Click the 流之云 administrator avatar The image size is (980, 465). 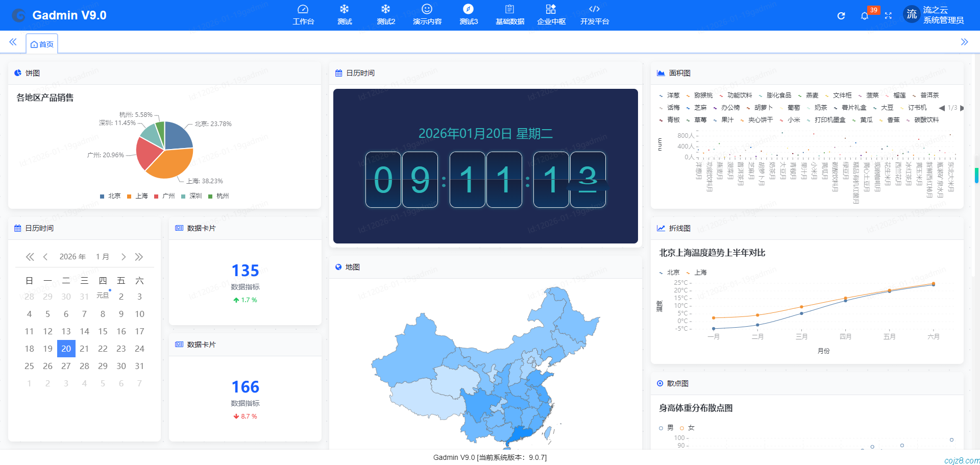point(912,14)
